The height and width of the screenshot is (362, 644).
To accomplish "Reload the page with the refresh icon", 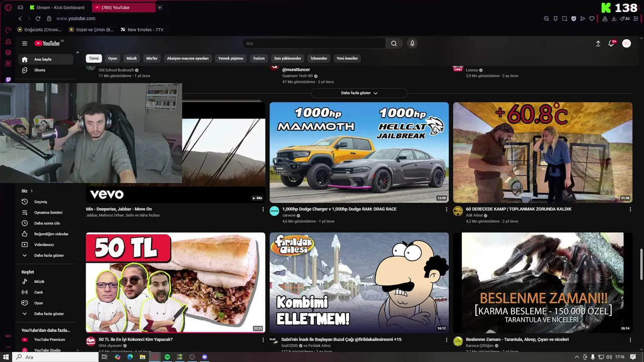I will click(38, 19).
